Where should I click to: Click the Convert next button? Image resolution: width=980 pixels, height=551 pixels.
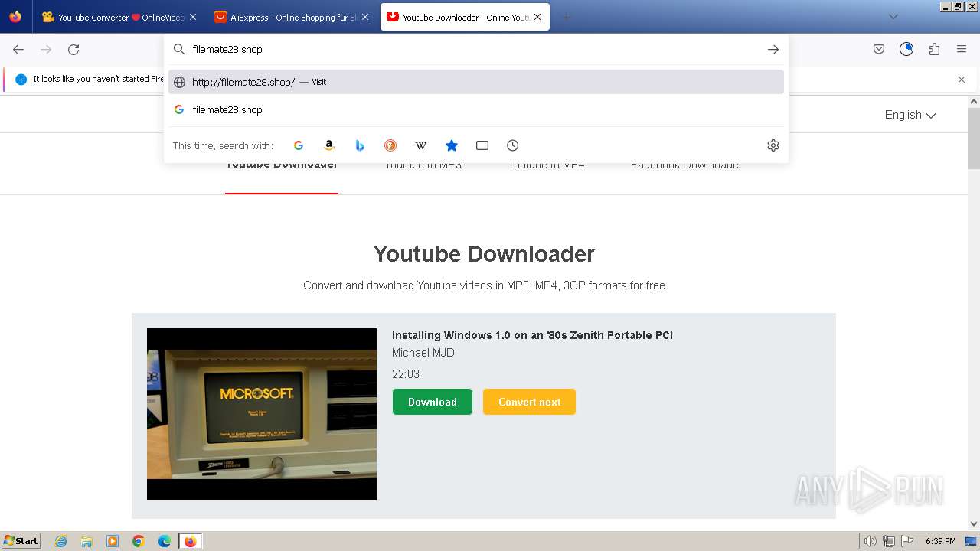529,402
